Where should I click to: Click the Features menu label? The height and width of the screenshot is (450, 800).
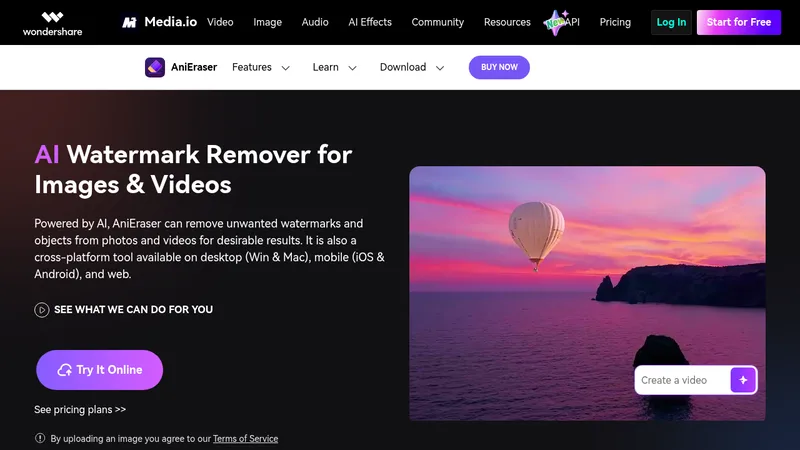click(x=252, y=67)
